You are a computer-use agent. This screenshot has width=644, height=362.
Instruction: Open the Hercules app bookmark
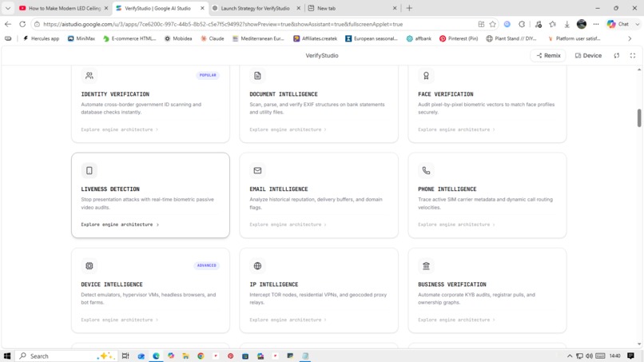[41, 38]
